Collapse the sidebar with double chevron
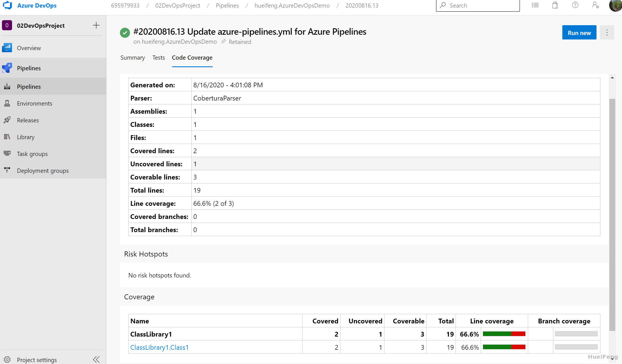Viewport: 622px width, 364px height. tap(96, 360)
